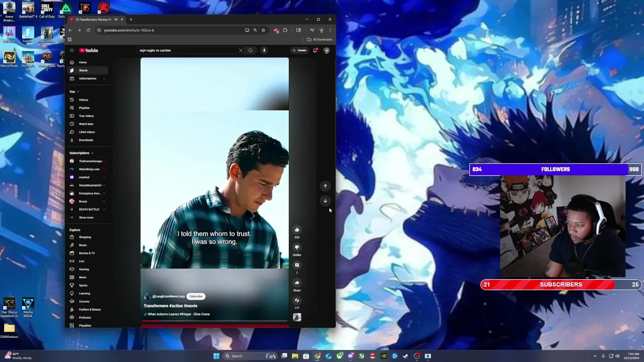Open DEATH BATTLE! channel
The image size is (644, 362).
[88, 209]
